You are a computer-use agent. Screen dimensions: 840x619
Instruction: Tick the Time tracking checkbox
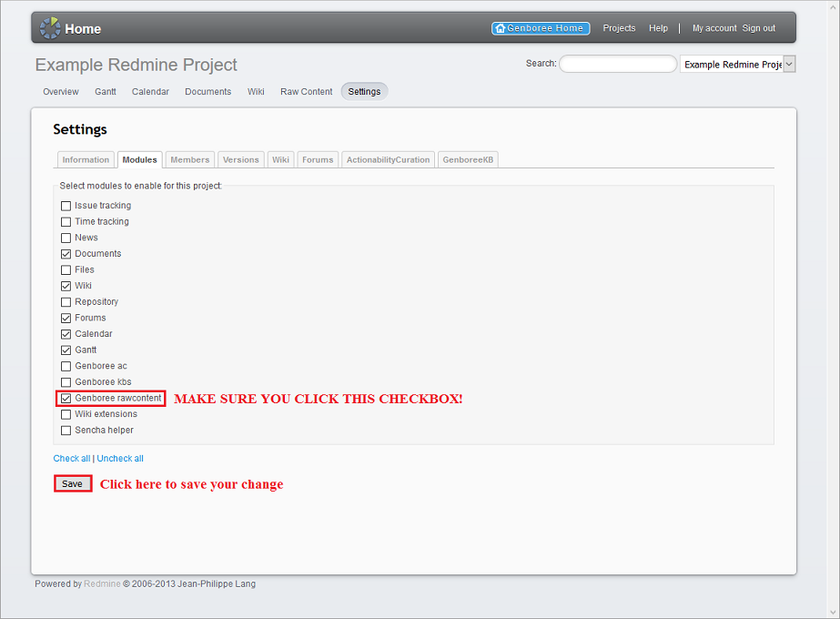[66, 222]
